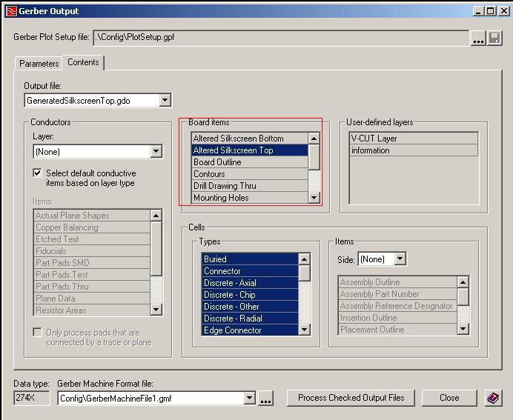The image size is (513, 420).
Task: Select Contours in Board items
Action: 250,174
